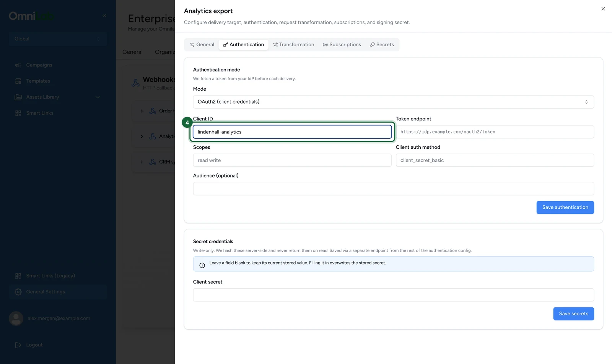Click the Transformation tab shuffle icon
Image resolution: width=612 pixels, height=364 pixels.
275,45
